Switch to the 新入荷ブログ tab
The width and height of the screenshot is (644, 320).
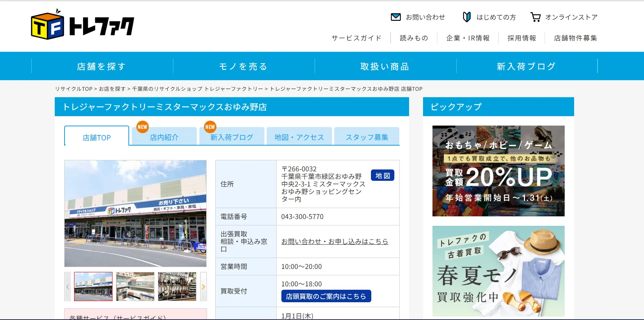(232, 137)
